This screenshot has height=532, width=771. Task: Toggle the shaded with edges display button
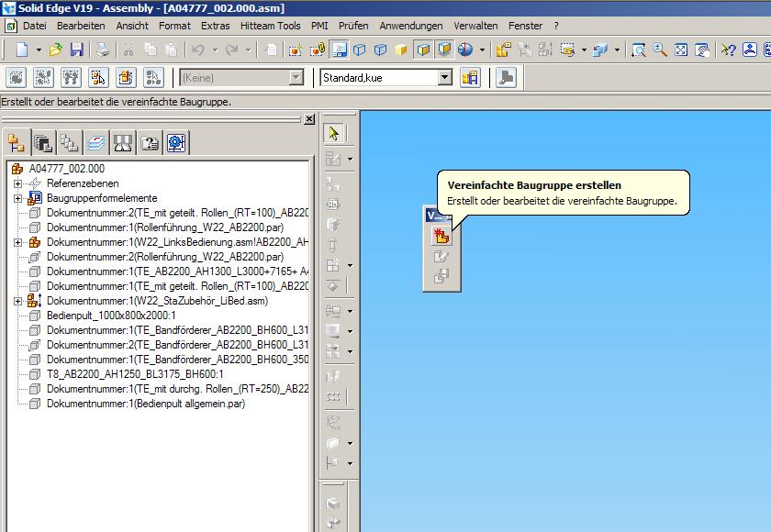[423, 50]
